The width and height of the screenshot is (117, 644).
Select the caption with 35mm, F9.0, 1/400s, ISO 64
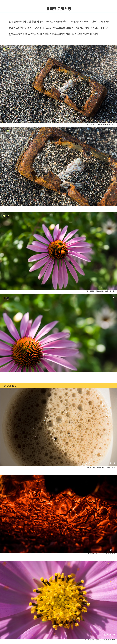[101, 467]
